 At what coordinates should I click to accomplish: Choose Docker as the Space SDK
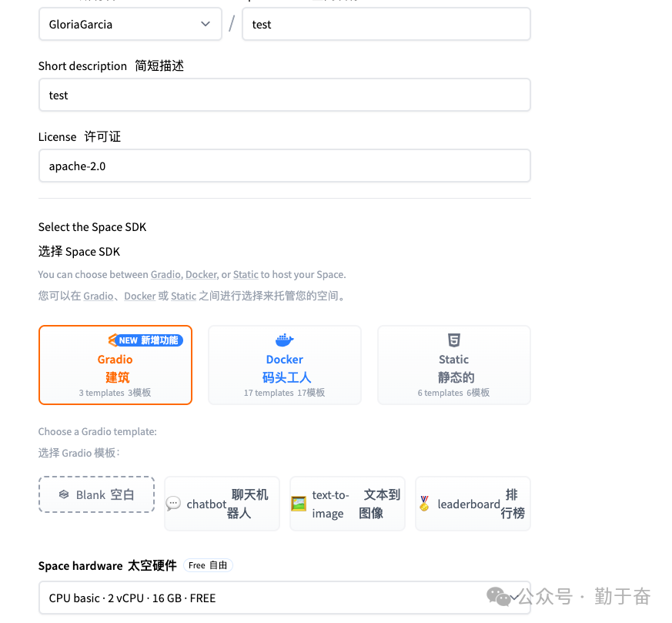pyautogui.click(x=284, y=365)
